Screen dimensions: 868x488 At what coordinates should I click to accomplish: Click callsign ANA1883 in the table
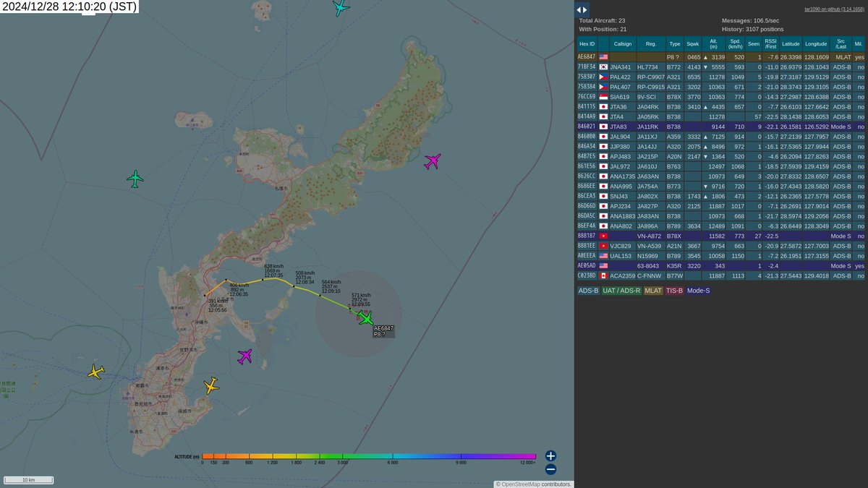pyautogui.click(x=623, y=216)
